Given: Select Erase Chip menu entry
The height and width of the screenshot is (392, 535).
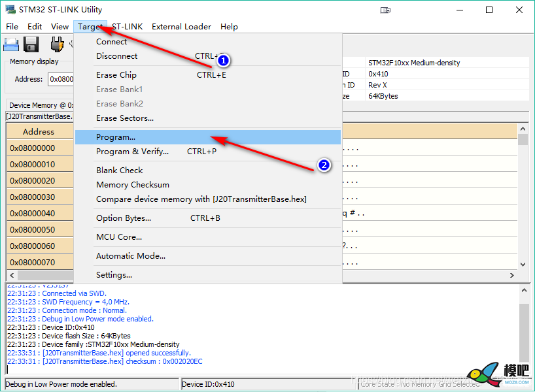Looking at the screenshot, I should 208,75.
